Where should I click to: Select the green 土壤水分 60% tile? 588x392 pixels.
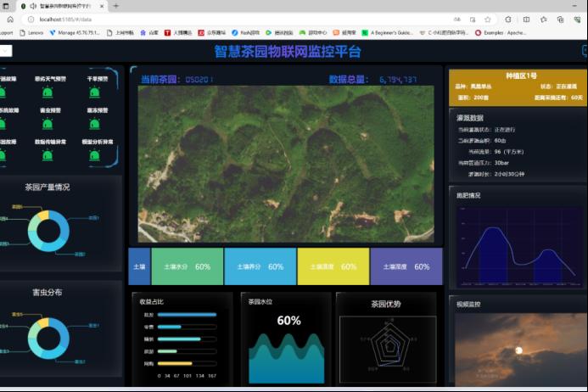point(187,266)
